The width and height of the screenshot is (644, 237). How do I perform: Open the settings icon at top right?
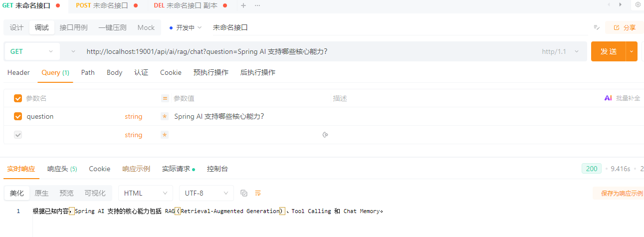pos(638,5)
